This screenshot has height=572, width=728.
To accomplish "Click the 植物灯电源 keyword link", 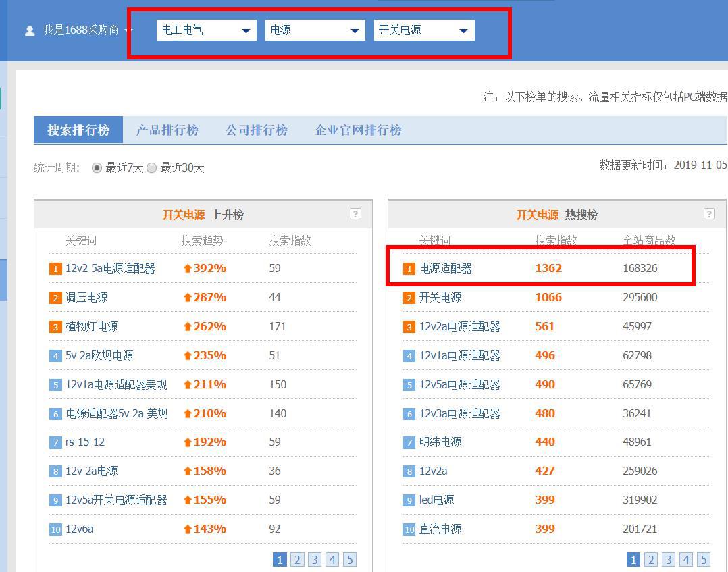I will point(91,326).
